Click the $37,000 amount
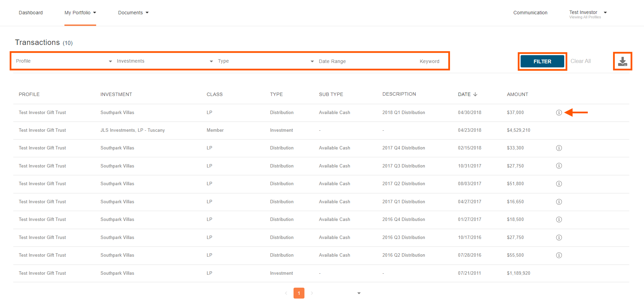This screenshot has width=644, height=304. (515, 113)
